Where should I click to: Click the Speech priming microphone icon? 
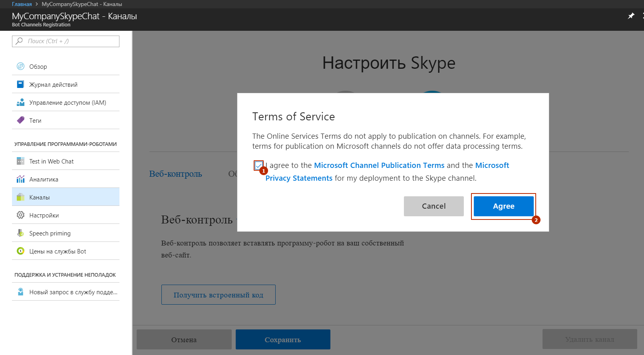[20, 233]
